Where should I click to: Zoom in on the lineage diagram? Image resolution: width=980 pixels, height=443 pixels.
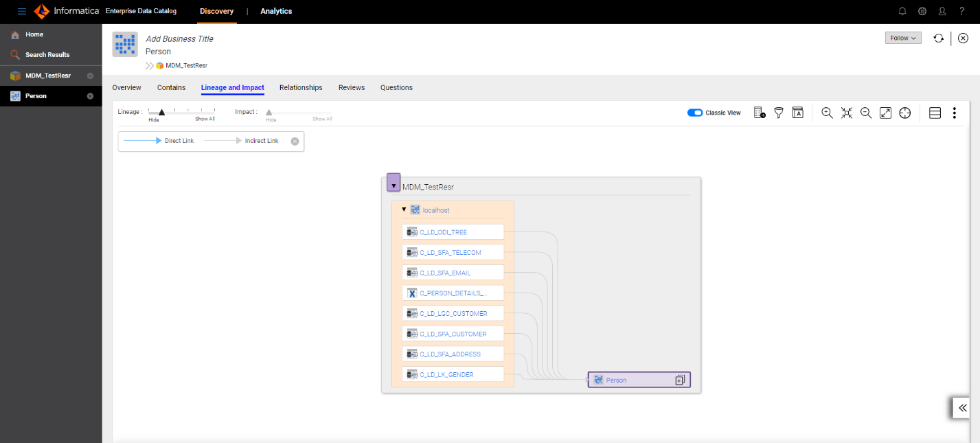828,113
